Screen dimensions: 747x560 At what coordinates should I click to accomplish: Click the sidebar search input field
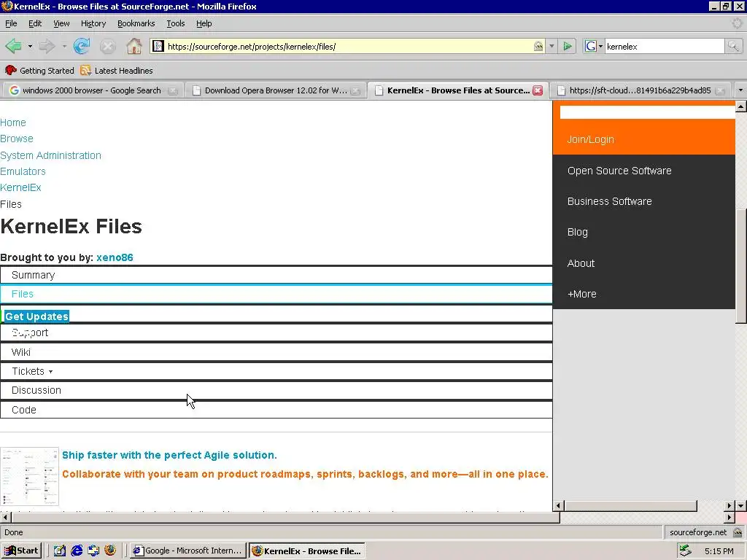(648, 112)
